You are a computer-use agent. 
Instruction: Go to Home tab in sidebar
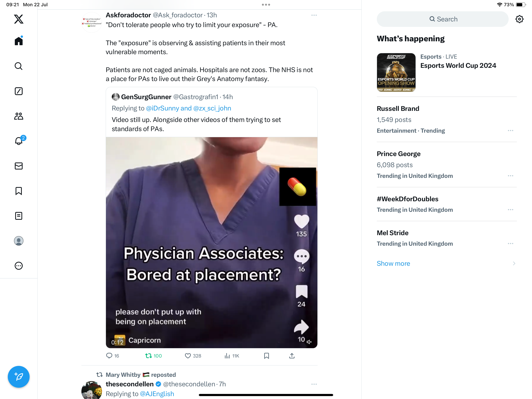[18, 41]
